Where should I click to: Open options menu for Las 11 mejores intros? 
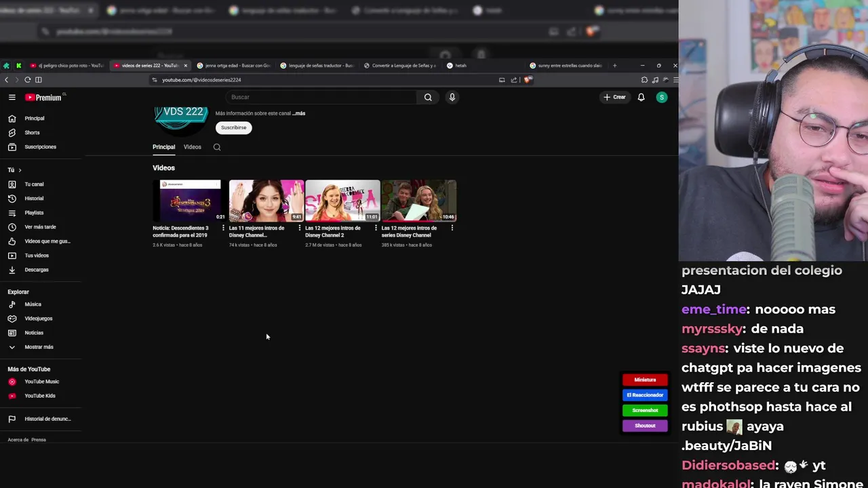[299, 228]
